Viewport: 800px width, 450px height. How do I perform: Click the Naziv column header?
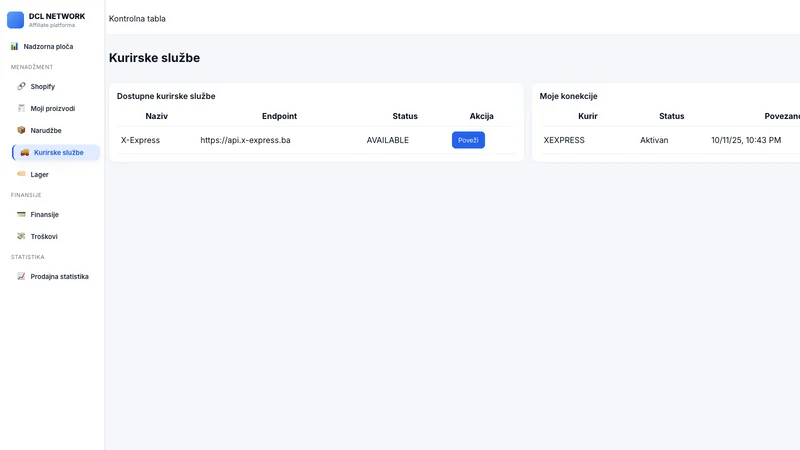(x=156, y=116)
